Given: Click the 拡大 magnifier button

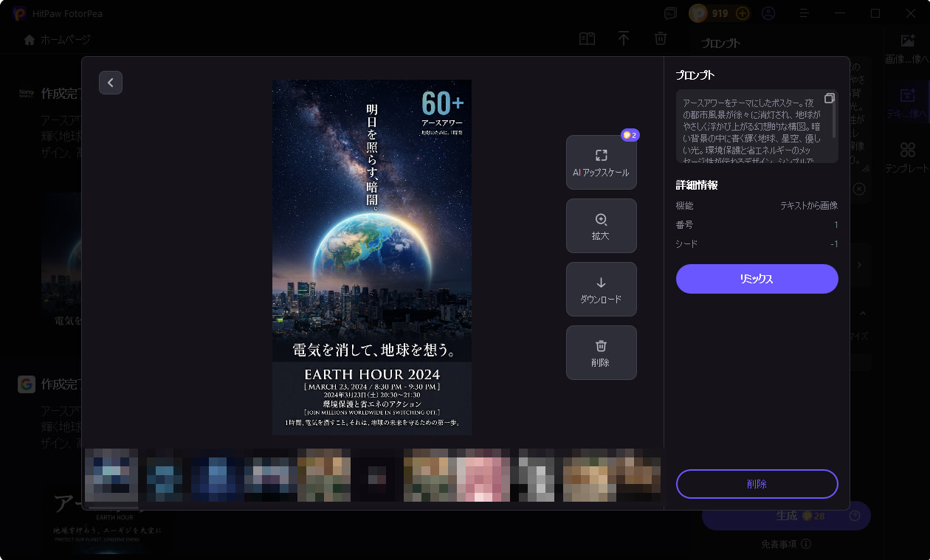Looking at the screenshot, I should pyautogui.click(x=601, y=226).
